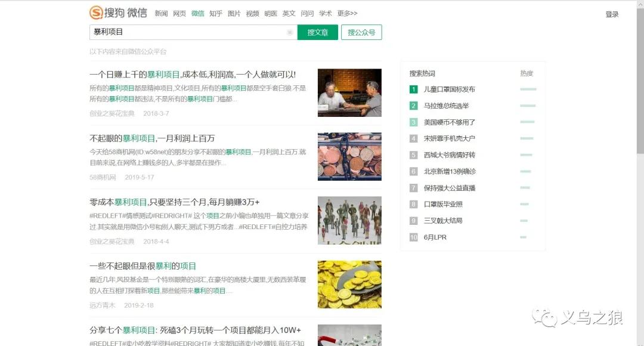This screenshot has width=644, height=346.
Task: Click the Sogou WeChat logo
Action: [118, 13]
